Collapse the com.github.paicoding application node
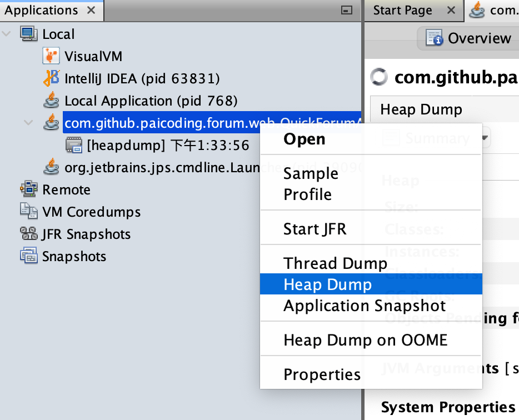The height and width of the screenshot is (420, 519). pos(29,123)
